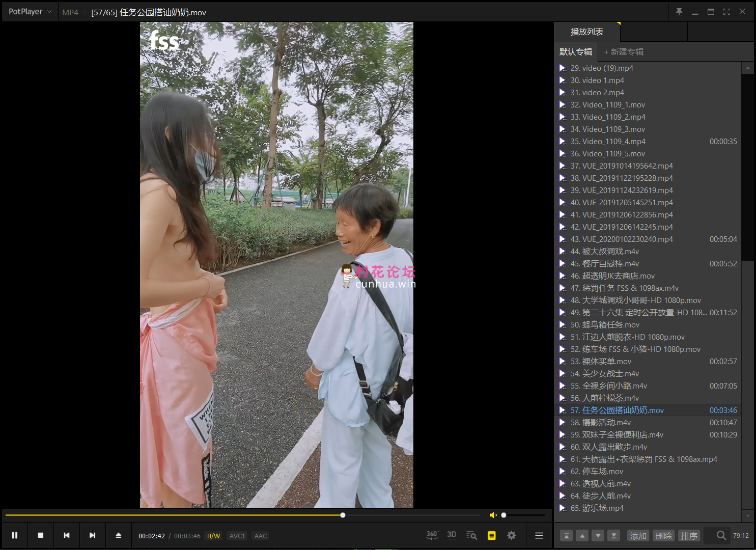Expand the 排序 sort options
This screenshot has width=756, height=550.
689,536
